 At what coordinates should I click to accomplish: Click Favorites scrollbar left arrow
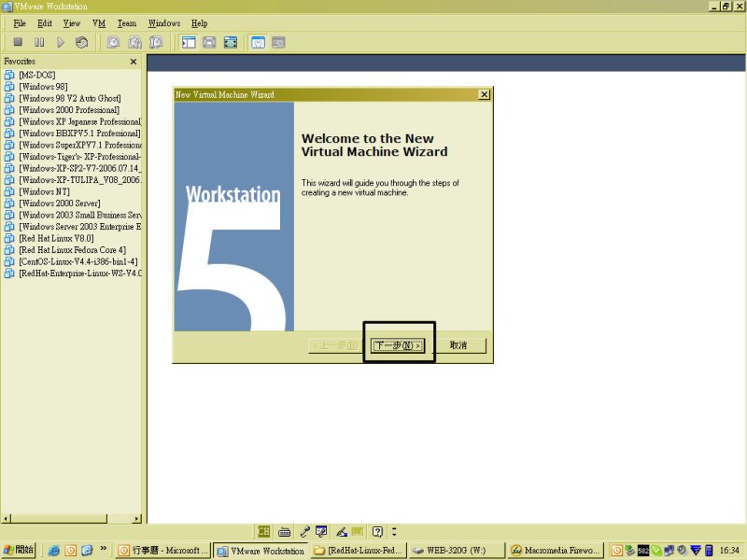coord(6,519)
